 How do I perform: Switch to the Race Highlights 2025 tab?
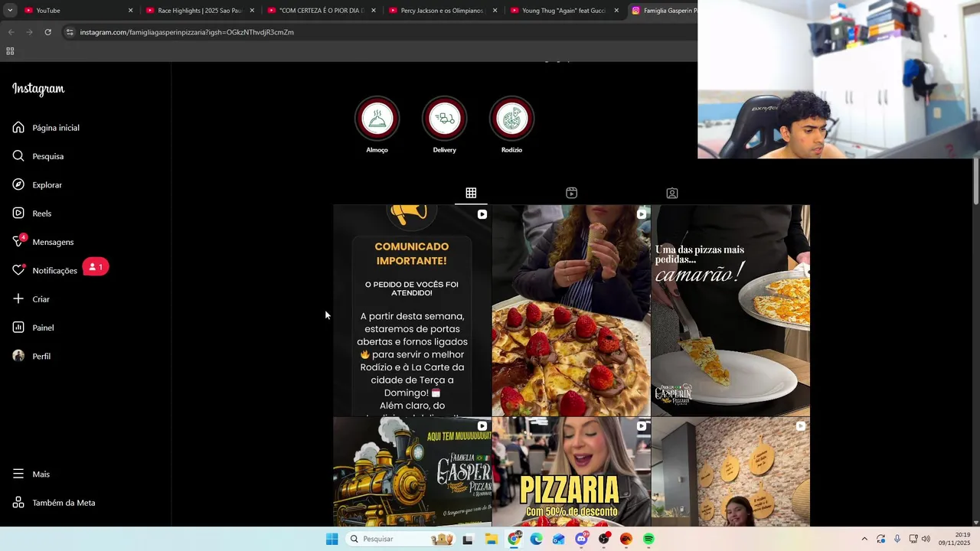(x=199, y=11)
